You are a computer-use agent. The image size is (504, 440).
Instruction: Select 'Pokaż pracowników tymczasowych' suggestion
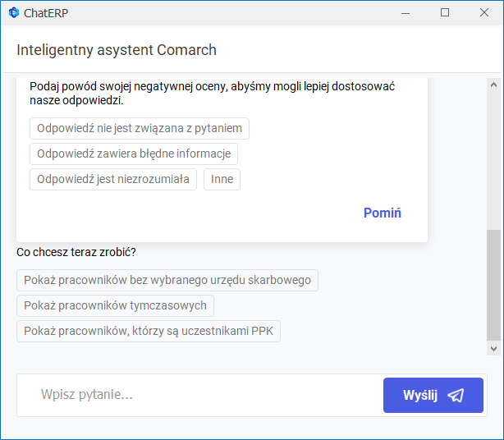(115, 305)
